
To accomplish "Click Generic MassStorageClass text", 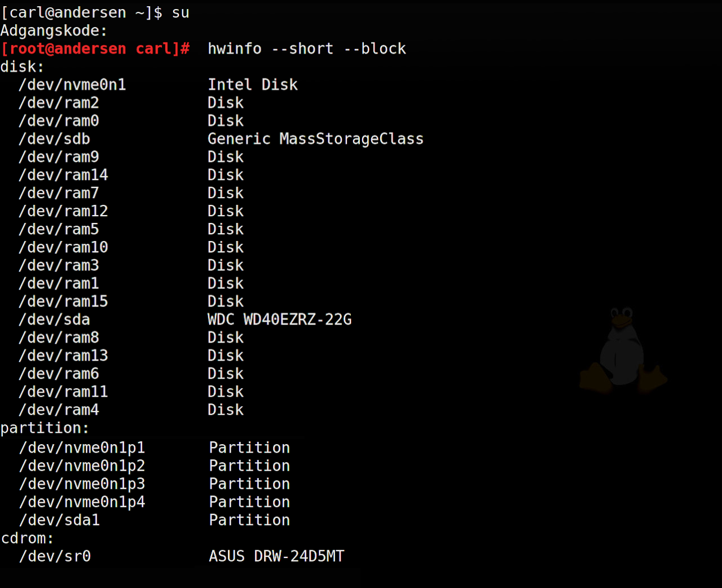I will tap(315, 139).
